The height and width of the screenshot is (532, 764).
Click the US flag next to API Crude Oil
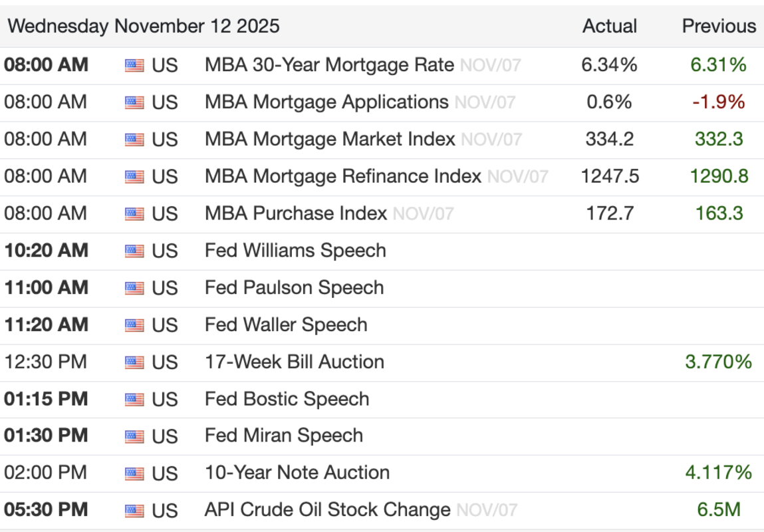[134, 511]
